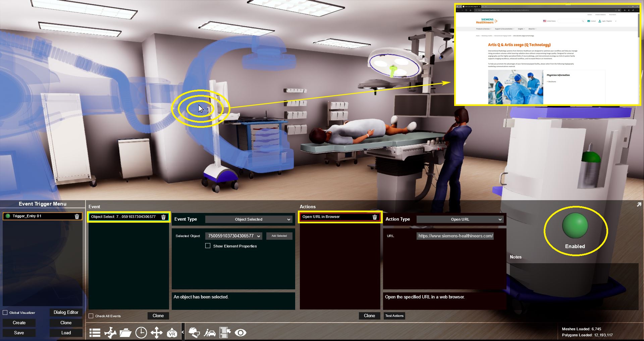Image resolution: width=644 pixels, height=341 pixels.
Task: Select the Object Select event entry
Action: (129, 217)
